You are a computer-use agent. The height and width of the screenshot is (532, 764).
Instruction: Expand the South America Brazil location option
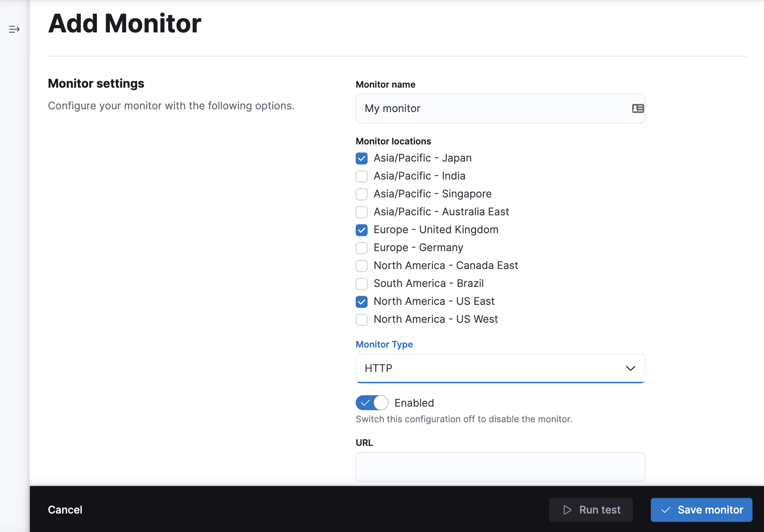pyautogui.click(x=361, y=284)
